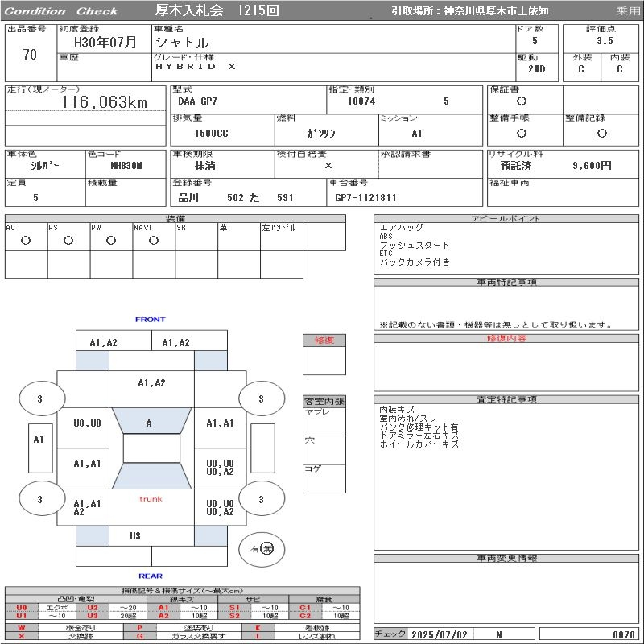Click the Condition Check title

click(x=61, y=11)
